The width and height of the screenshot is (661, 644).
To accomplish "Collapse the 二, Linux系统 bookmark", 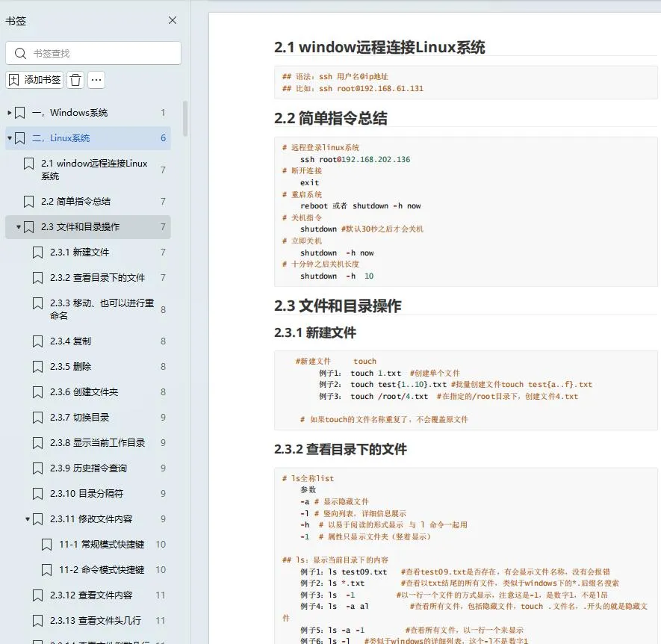I will [9, 138].
